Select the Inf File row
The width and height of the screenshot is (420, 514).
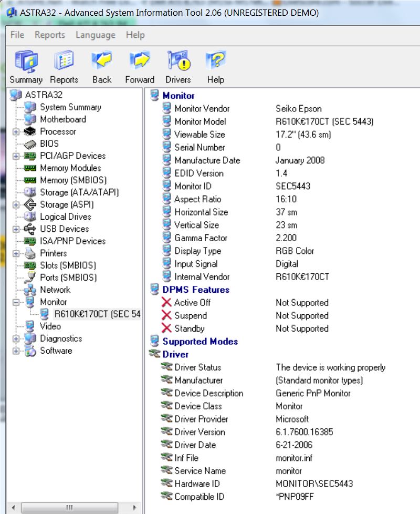pos(186,458)
